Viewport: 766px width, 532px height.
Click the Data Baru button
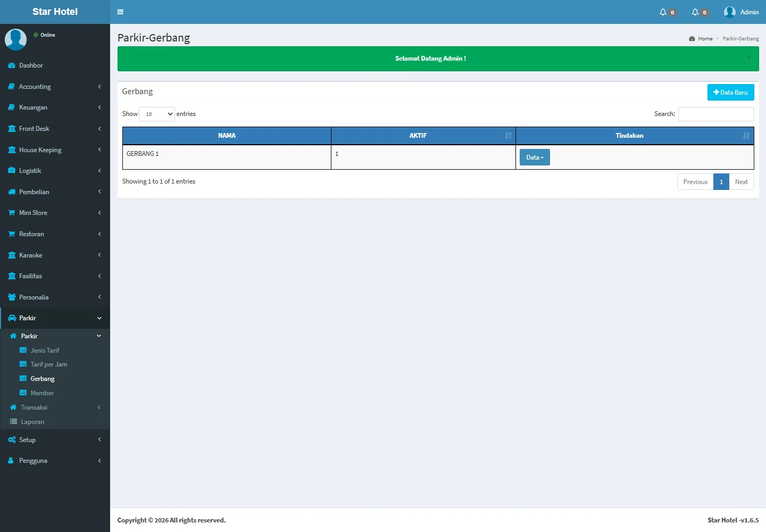point(730,93)
